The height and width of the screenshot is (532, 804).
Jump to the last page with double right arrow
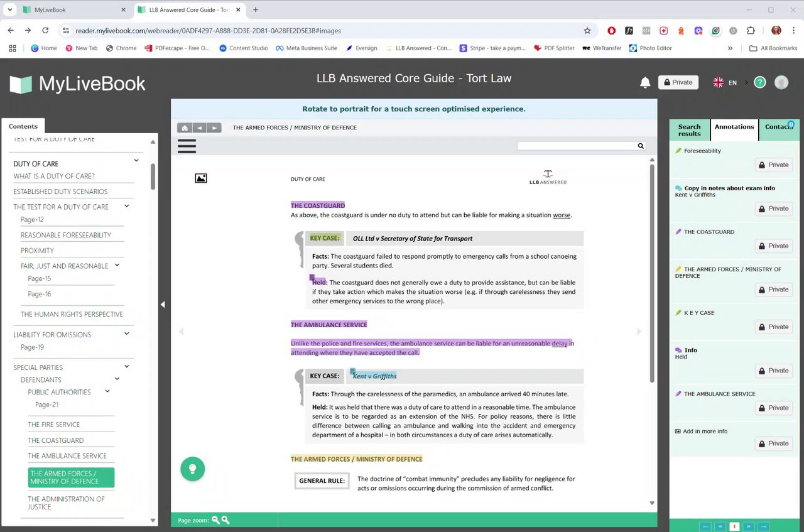click(748, 526)
